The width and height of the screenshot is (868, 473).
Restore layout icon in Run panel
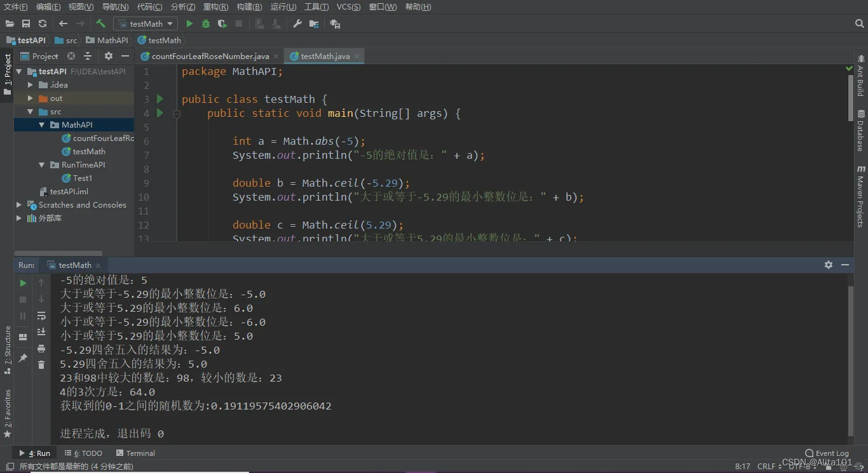pyautogui.click(x=23, y=337)
